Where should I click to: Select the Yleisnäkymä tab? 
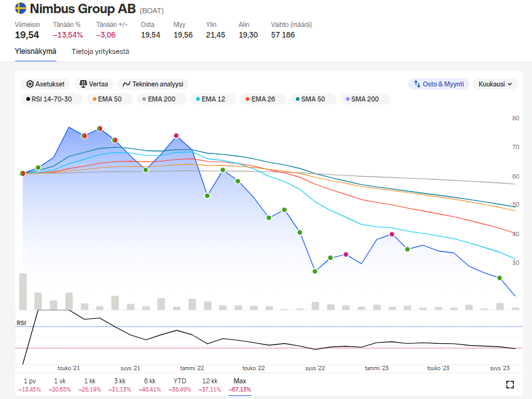coord(36,51)
